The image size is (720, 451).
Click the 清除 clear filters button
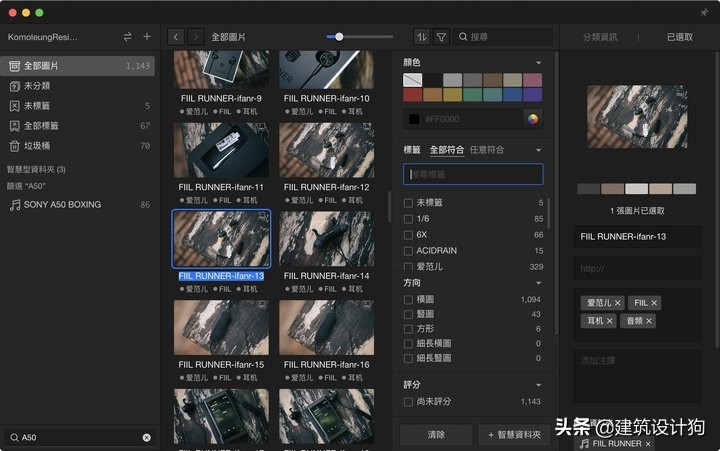[x=436, y=434]
